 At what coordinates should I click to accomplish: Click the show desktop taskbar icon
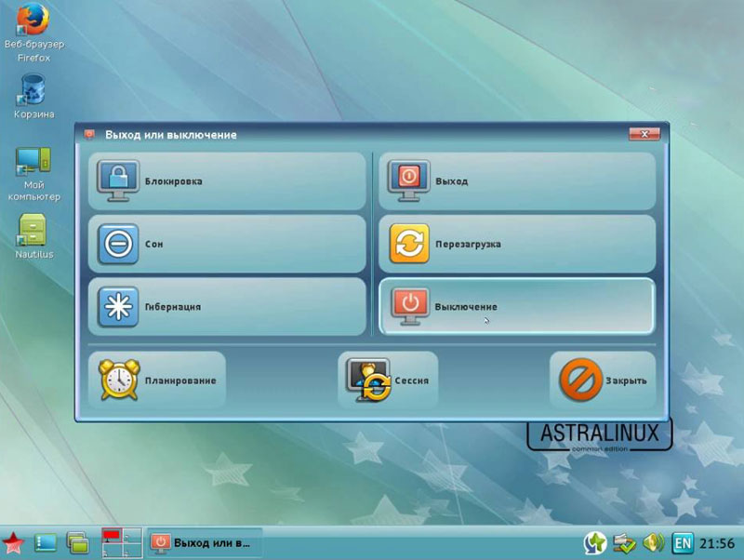click(44, 543)
